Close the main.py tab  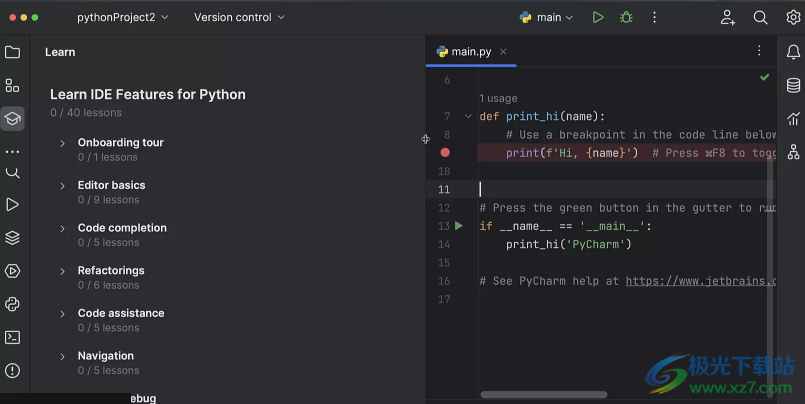tap(503, 51)
